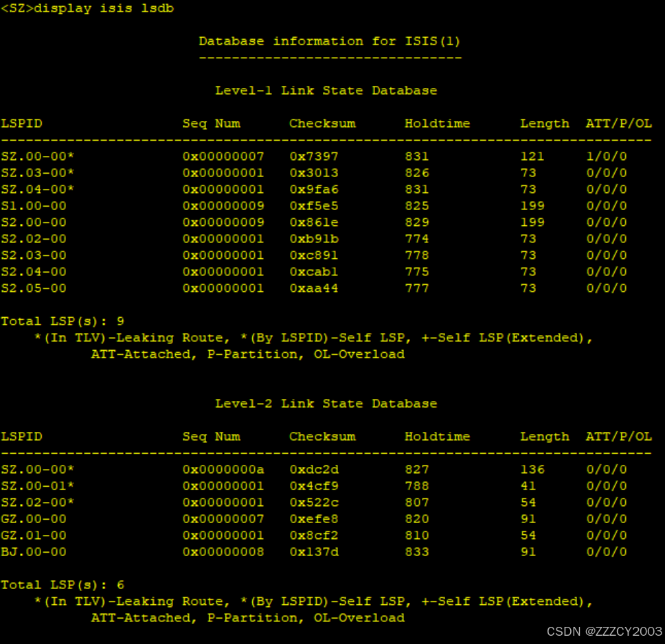This screenshot has width=665, height=644.
Task: Click the S2.05-00 LSPID row
Action: [x=34, y=288]
